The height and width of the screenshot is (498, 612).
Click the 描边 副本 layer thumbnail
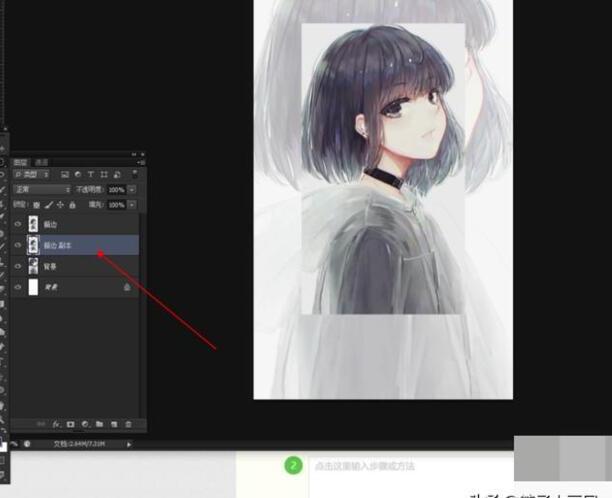(33, 245)
